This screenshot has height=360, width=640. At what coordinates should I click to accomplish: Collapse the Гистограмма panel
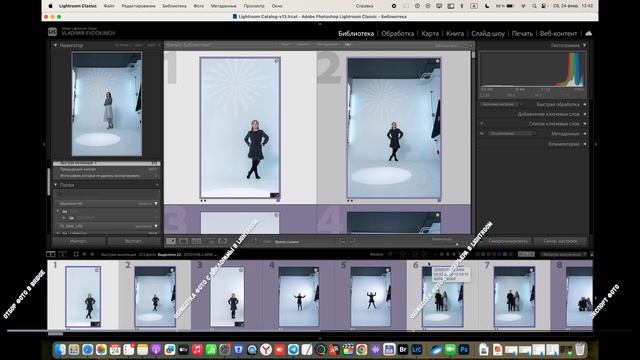click(x=584, y=45)
